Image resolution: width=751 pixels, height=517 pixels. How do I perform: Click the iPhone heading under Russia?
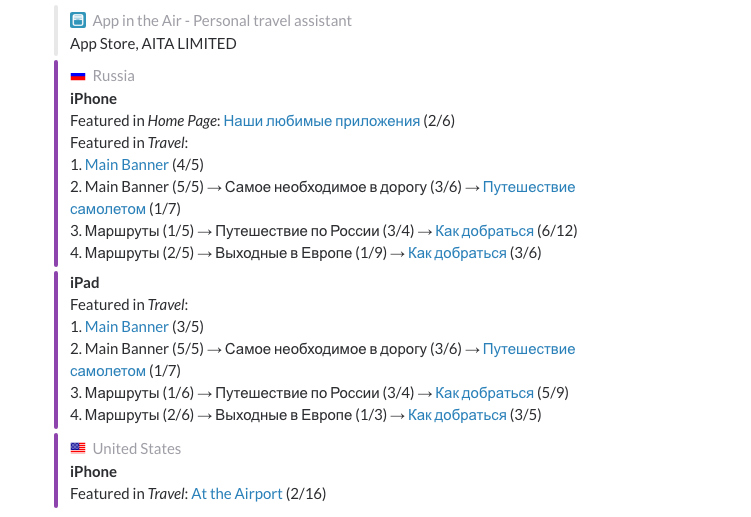tap(93, 99)
